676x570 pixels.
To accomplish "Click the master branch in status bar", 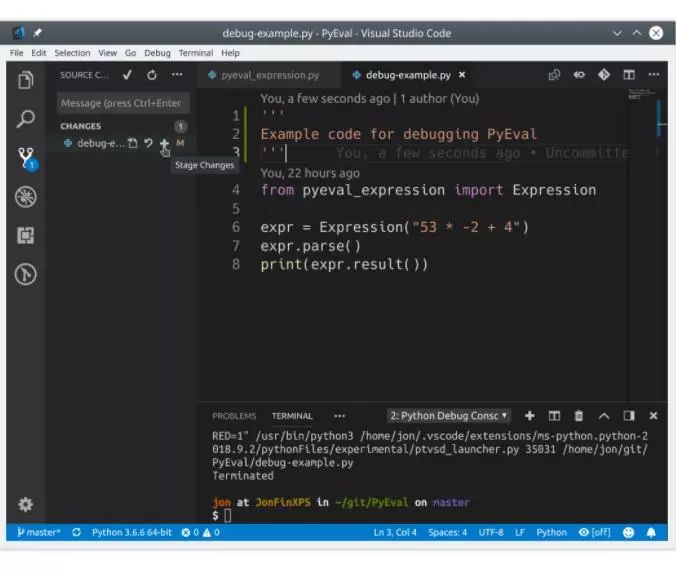I will click(x=38, y=532).
